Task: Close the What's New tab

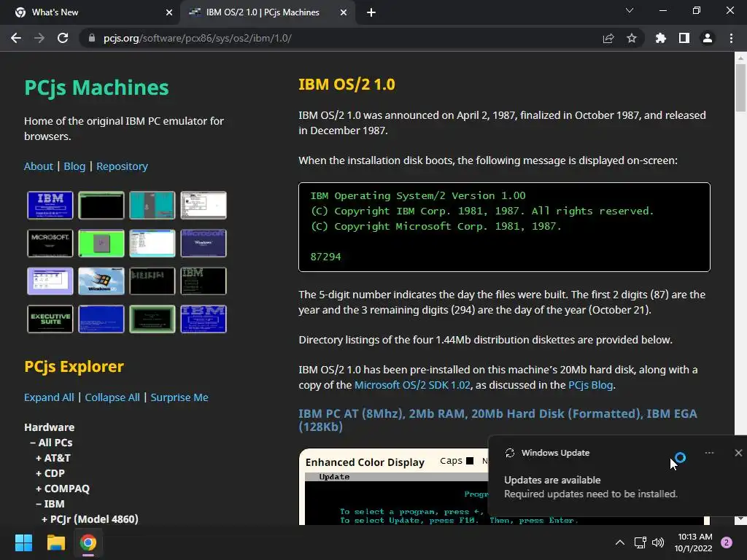Action: (169, 12)
